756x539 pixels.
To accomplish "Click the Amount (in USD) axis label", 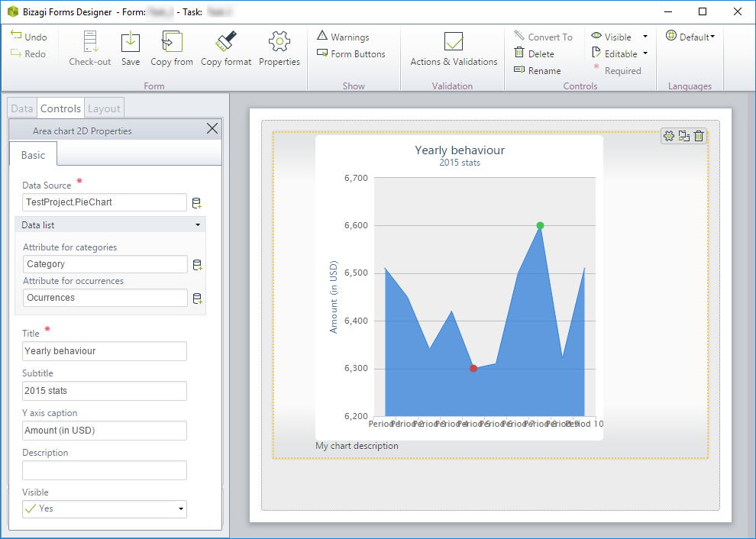I will (334, 297).
